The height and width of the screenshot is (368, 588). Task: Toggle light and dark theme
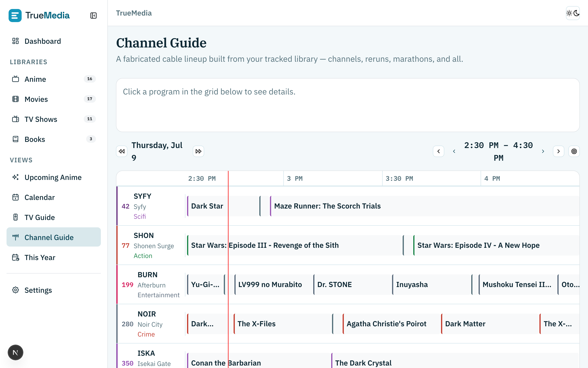[x=573, y=13]
